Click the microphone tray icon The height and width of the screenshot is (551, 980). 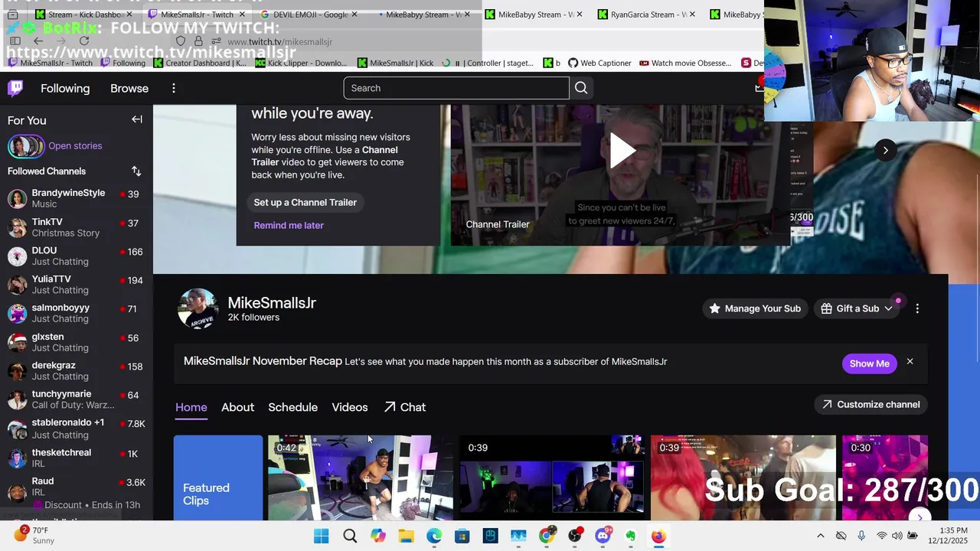click(861, 536)
